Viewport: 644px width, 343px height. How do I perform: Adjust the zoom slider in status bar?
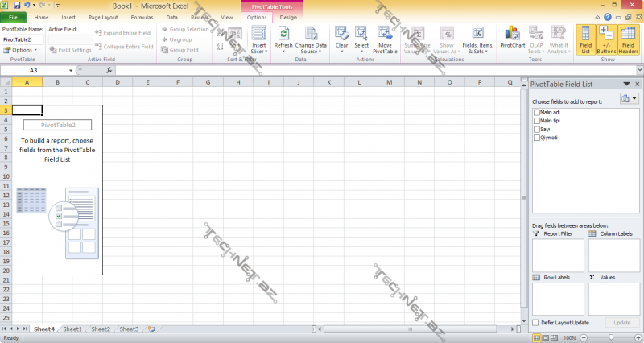click(607, 337)
